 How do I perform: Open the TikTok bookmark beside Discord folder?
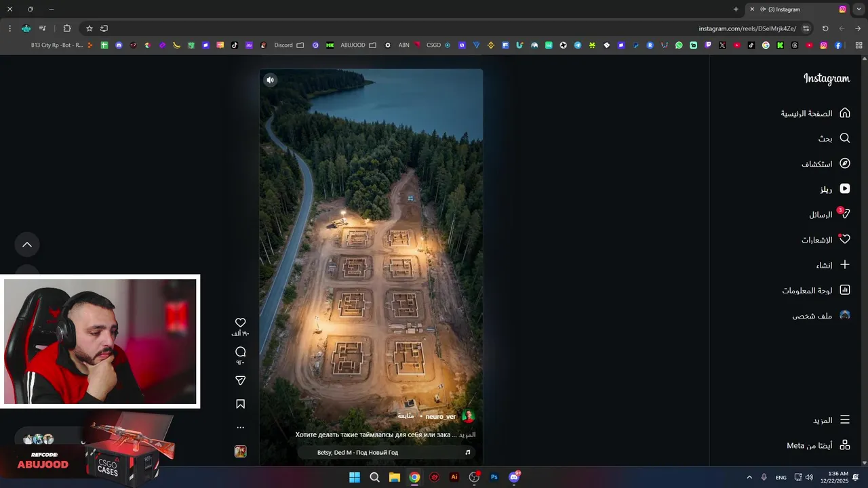tap(235, 45)
